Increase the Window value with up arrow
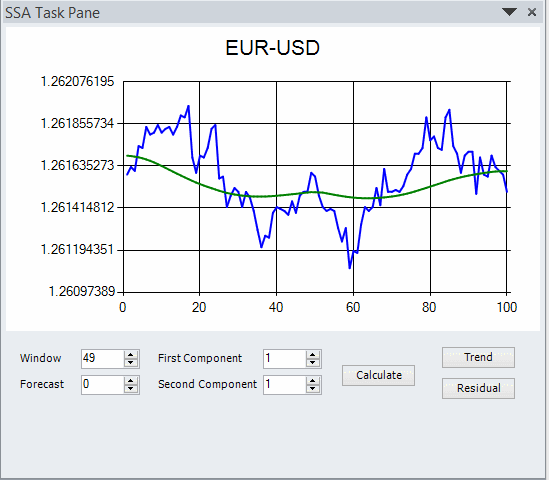Viewport: 549px width, 480px height. coord(131,355)
